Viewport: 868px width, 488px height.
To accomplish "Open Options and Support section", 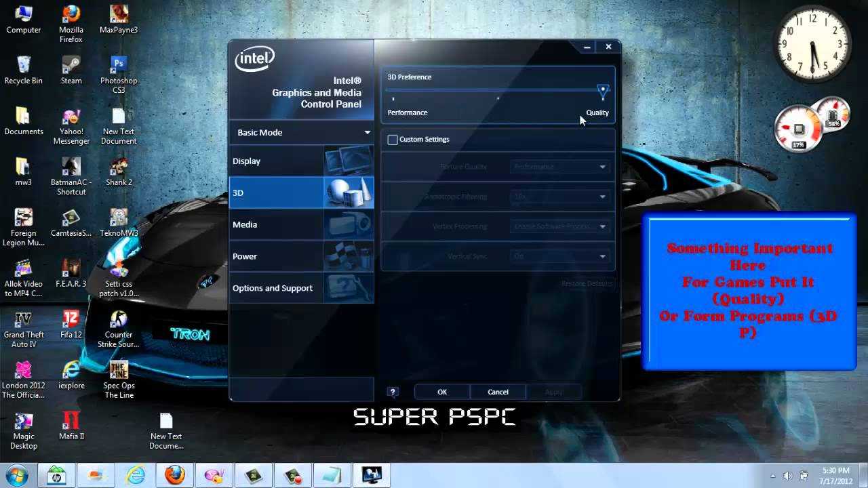I will (x=302, y=288).
